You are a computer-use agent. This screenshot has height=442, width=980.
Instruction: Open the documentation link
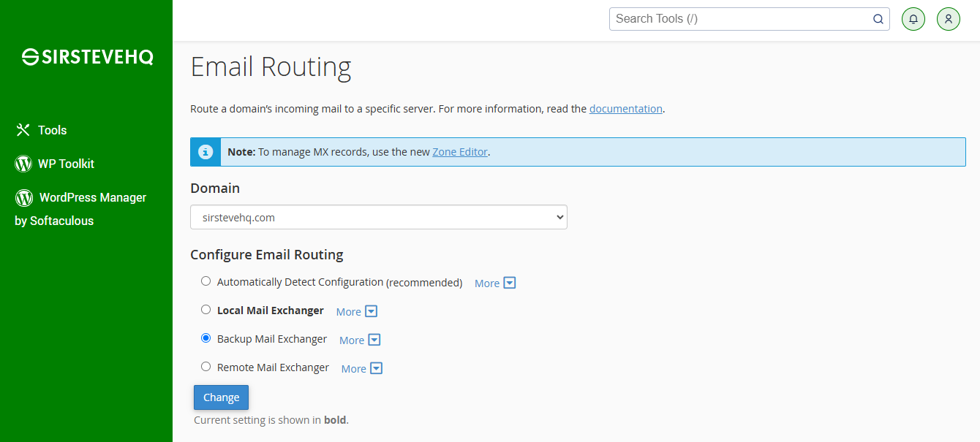(x=626, y=109)
